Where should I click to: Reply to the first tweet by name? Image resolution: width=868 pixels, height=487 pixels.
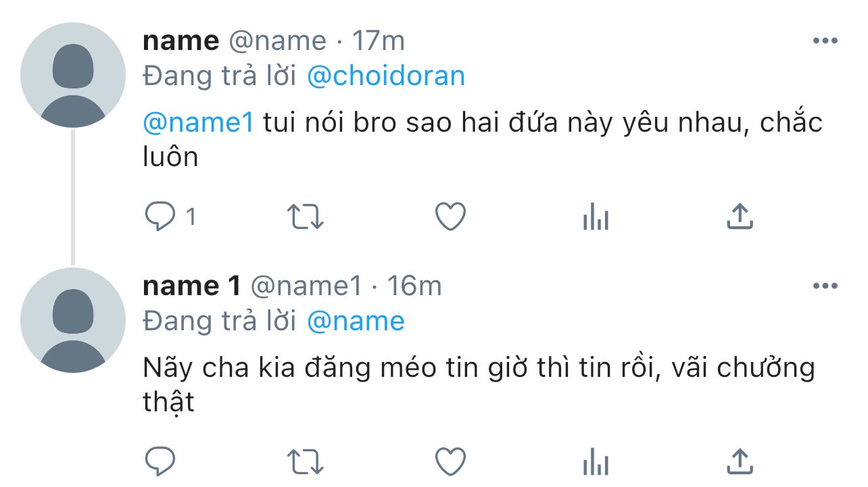(x=161, y=217)
